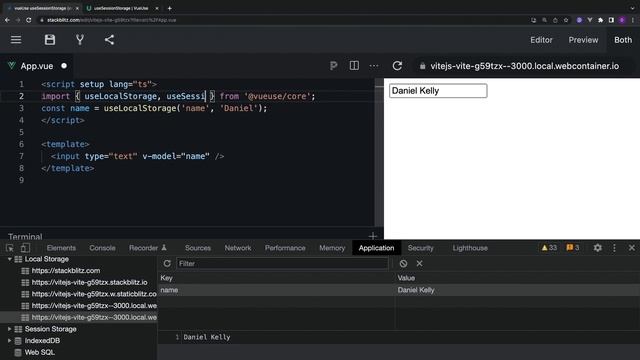Switch to the useSessionStorage VueUse browser tab
The height and width of the screenshot is (360, 640).
click(121, 8)
